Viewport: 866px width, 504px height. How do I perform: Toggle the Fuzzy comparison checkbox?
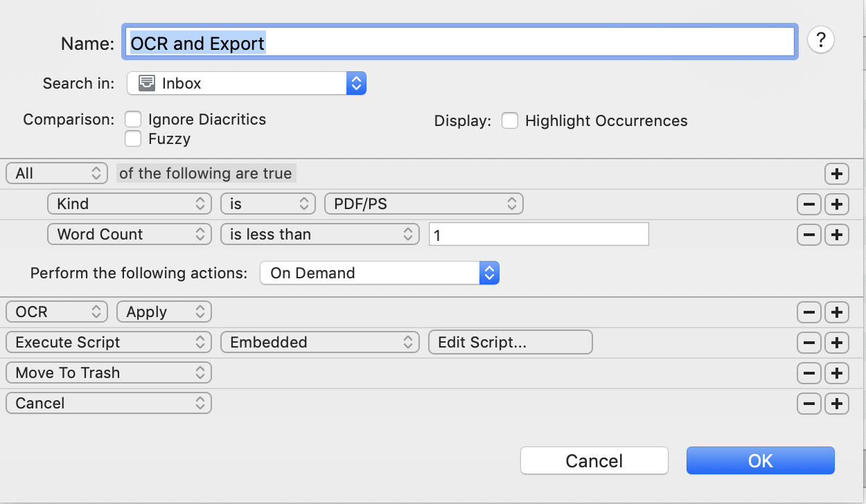point(133,139)
